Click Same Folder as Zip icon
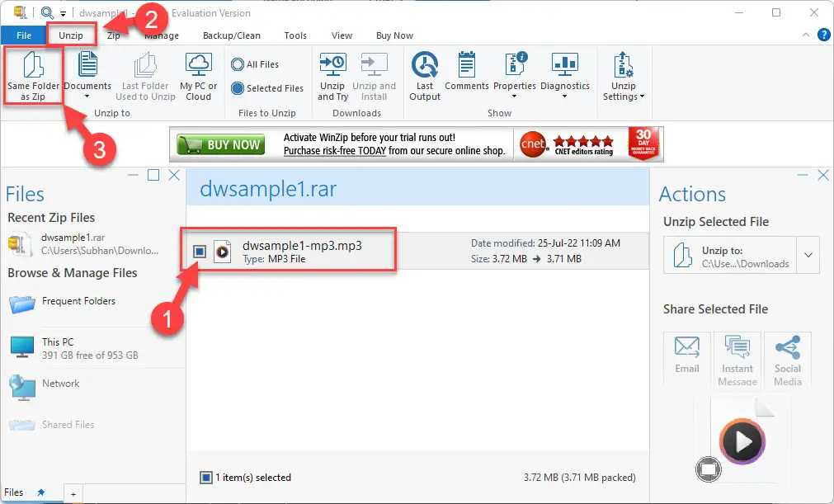The height and width of the screenshot is (504, 834). (x=33, y=65)
